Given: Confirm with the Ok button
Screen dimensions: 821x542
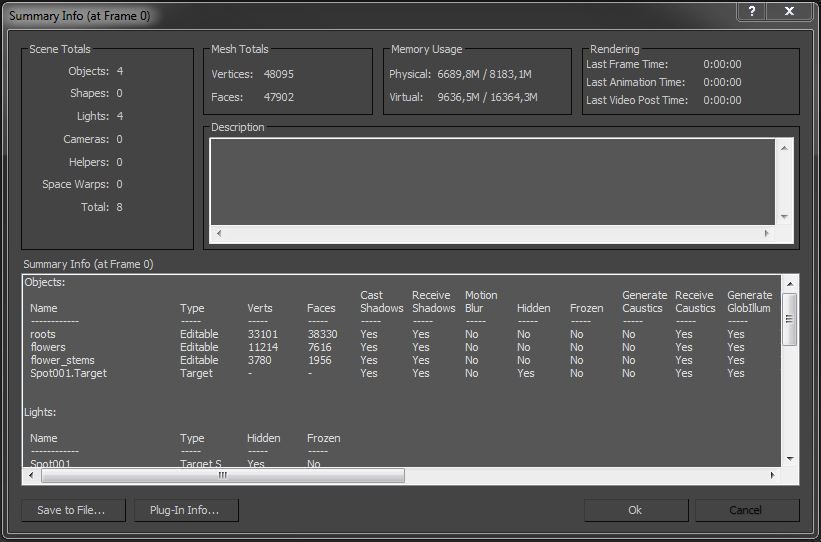Looking at the screenshot, I should tap(636, 510).
